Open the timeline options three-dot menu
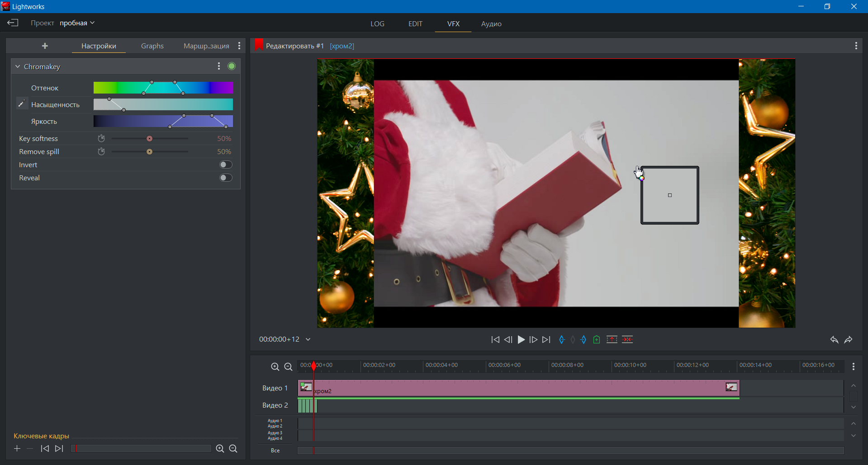 pos(854,366)
